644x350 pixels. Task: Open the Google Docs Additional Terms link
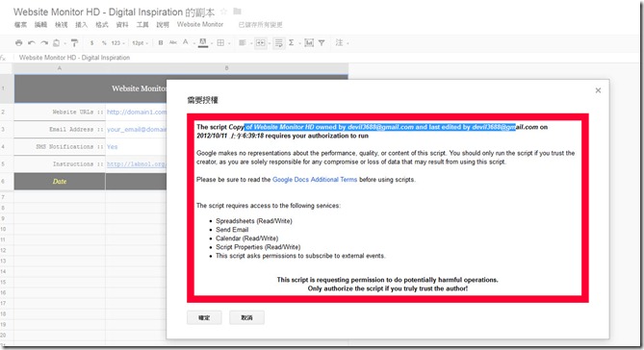(315, 179)
